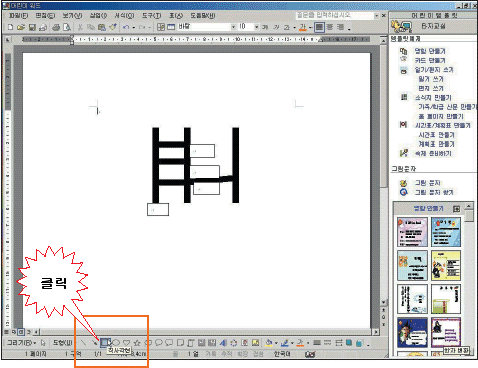
Task: Open the fill color bucket button
Action: (x=269, y=342)
